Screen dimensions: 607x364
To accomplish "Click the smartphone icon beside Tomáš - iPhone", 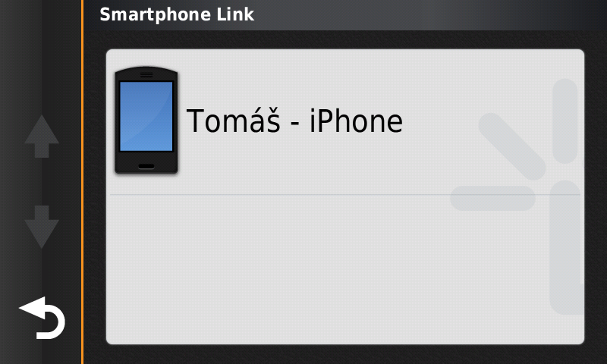I will pyautogui.click(x=146, y=121).
